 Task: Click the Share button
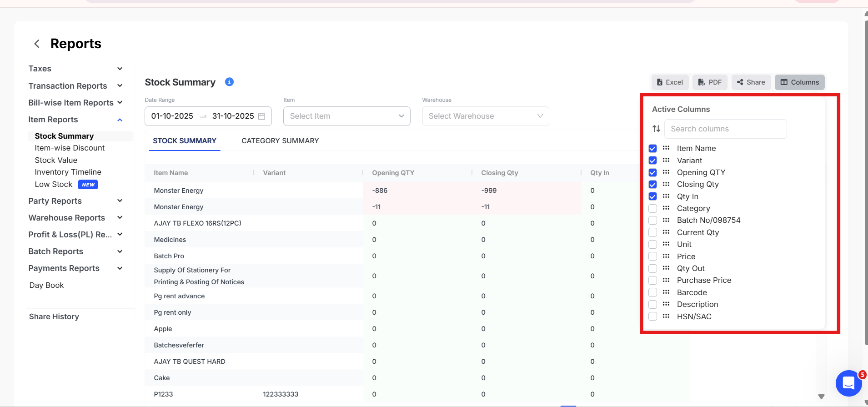coord(751,82)
